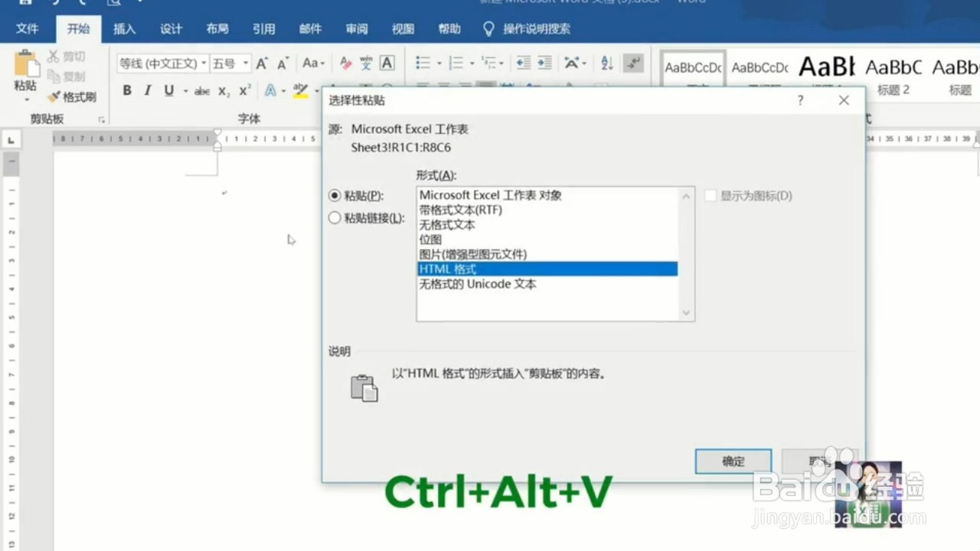Open the clipboard group dialog launcher

(101, 119)
